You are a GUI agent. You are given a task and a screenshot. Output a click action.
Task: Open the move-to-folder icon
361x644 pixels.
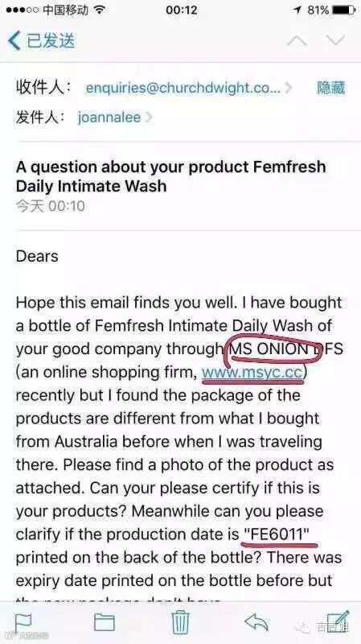(104, 621)
